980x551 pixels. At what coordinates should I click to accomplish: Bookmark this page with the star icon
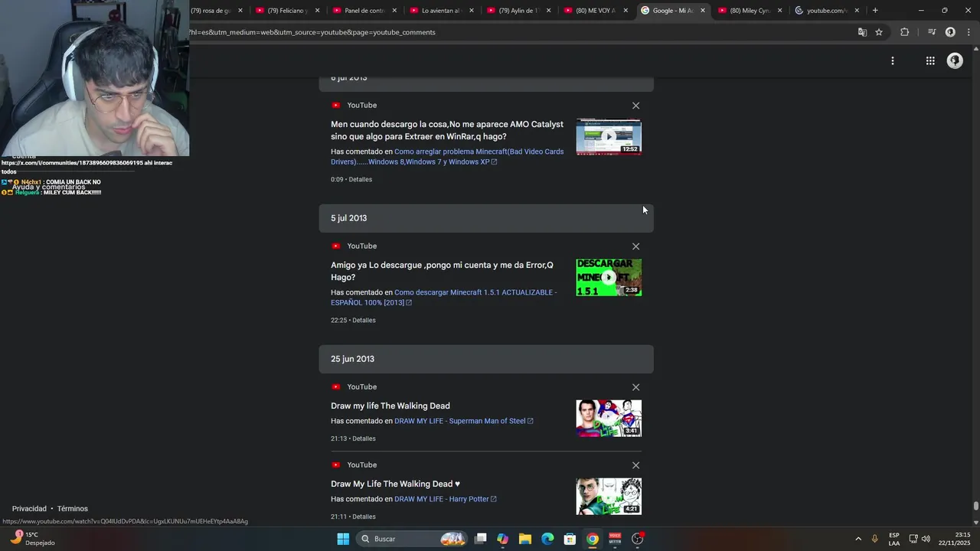879,32
